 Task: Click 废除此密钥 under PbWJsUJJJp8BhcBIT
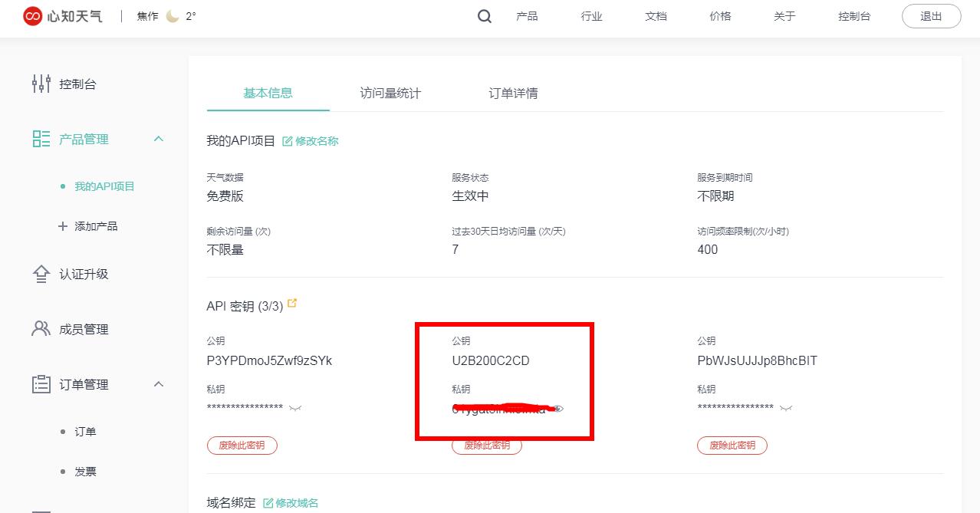tap(732, 446)
